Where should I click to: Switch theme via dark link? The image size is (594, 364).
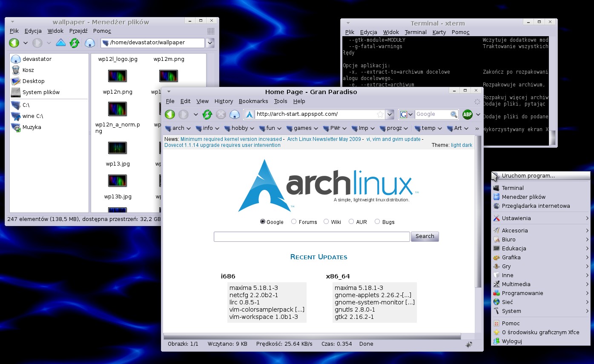(x=467, y=145)
